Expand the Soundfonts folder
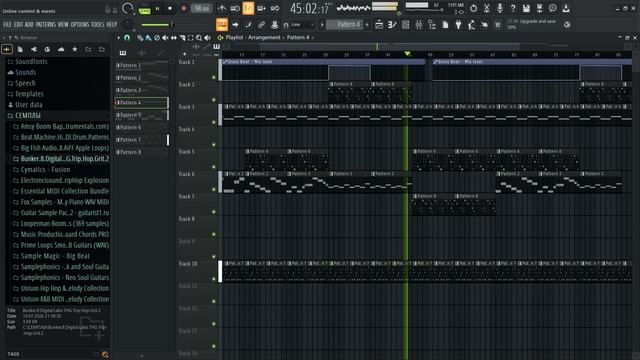Viewport: 640px width, 360px height. tap(31, 62)
